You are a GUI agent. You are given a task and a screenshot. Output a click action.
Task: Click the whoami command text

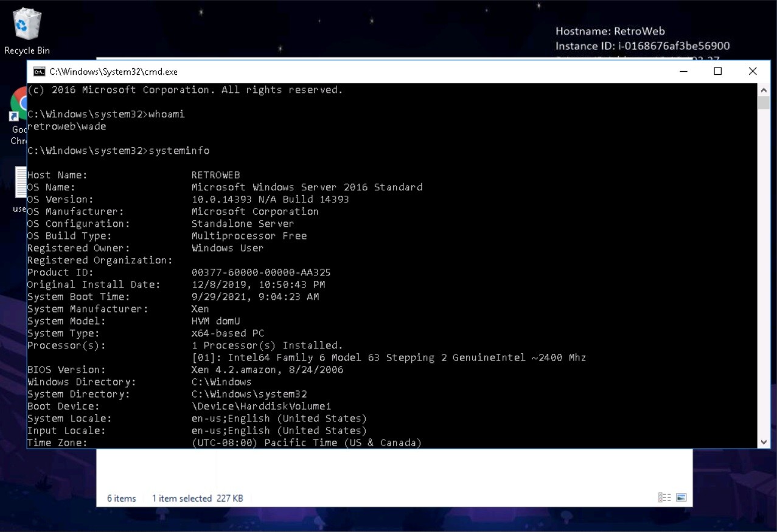pos(166,114)
